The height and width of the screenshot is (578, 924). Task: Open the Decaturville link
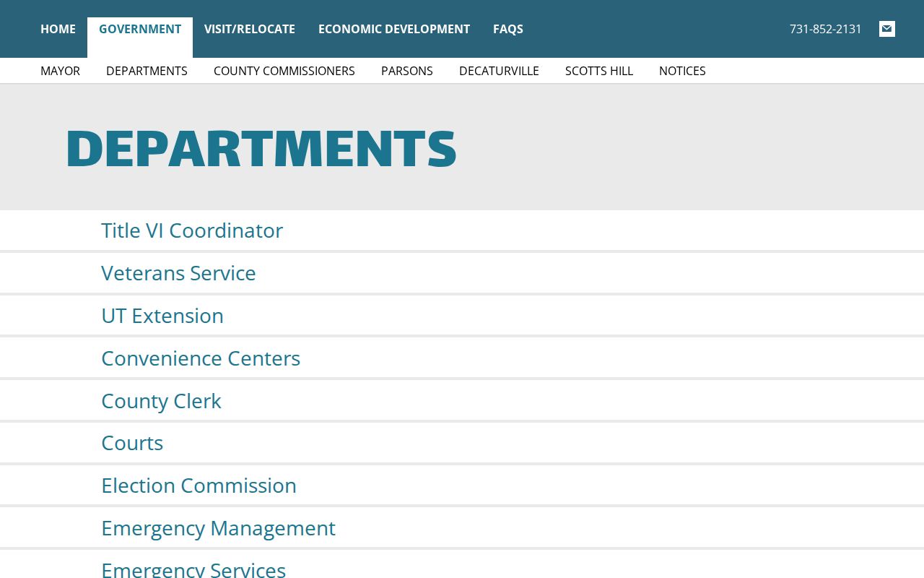click(499, 71)
